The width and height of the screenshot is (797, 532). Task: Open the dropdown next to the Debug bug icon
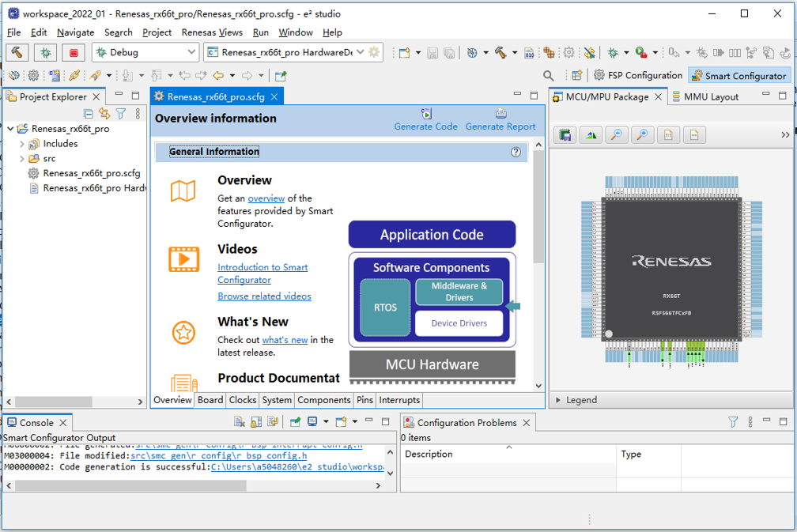626,53
